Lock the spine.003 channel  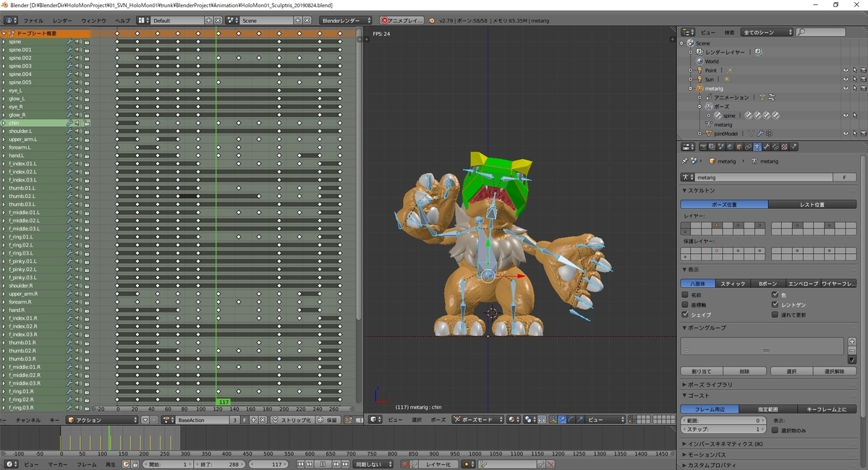[x=87, y=66]
